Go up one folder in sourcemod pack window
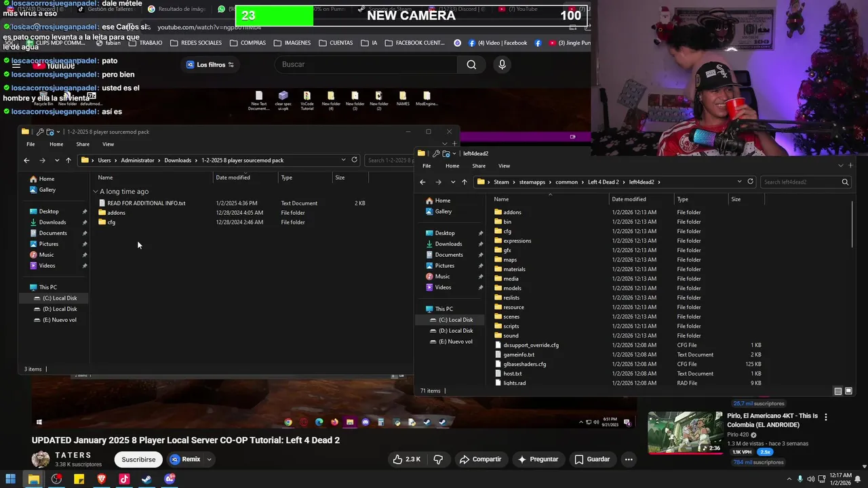Screen dimensions: 868x488 [68, 161]
